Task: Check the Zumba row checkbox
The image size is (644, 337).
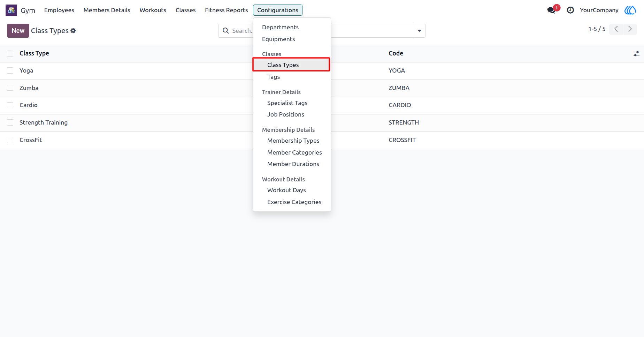Action: (x=10, y=88)
